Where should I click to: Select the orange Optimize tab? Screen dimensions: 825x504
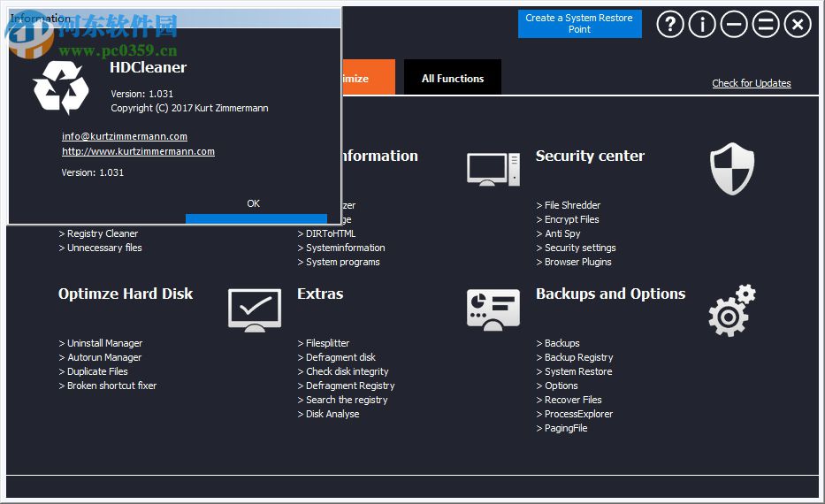click(369, 79)
